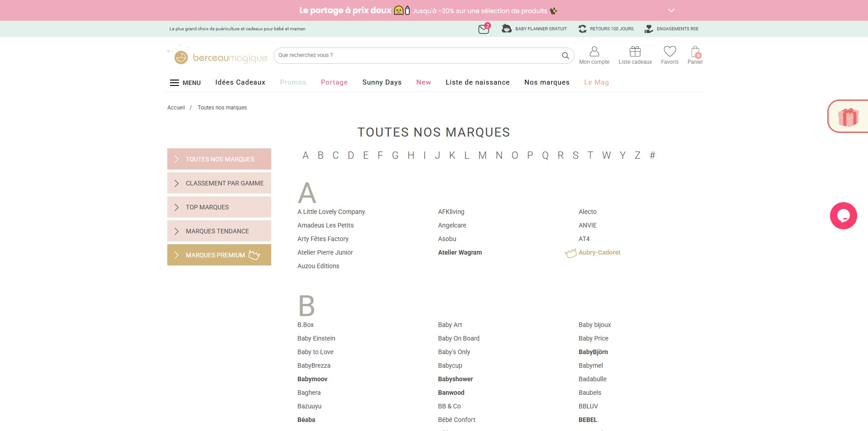The width and height of the screenshot is (868, 431).
Task: Open the Liste de naissance menu item
Action: click(x=477, y=82)
